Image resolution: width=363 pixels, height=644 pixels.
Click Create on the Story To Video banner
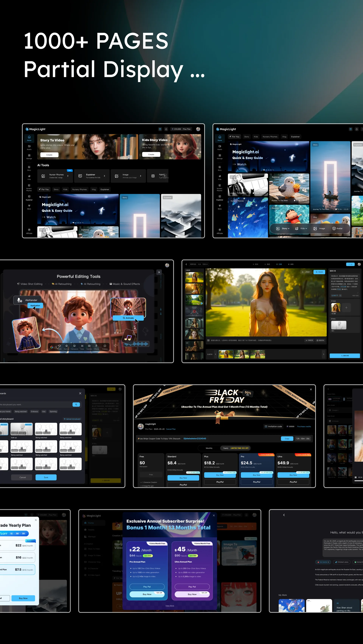pyautogui.click(x=49, y=155)
